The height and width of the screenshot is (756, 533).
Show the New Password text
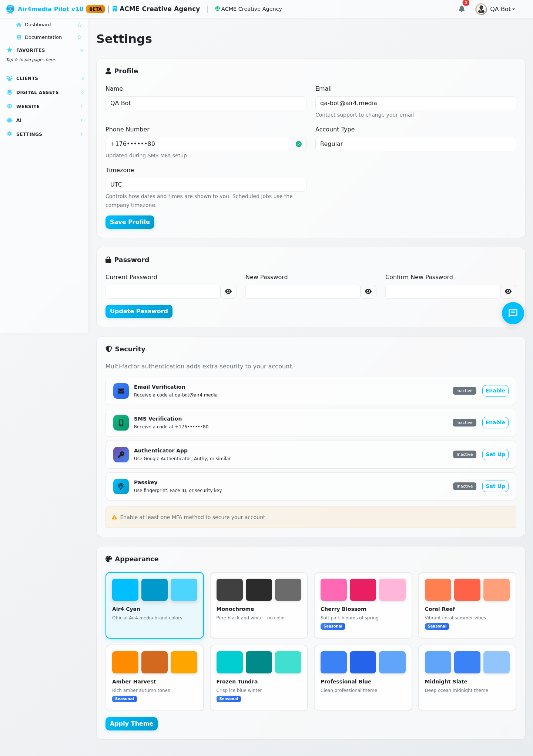pyautogui.click(x=368, y=292)
